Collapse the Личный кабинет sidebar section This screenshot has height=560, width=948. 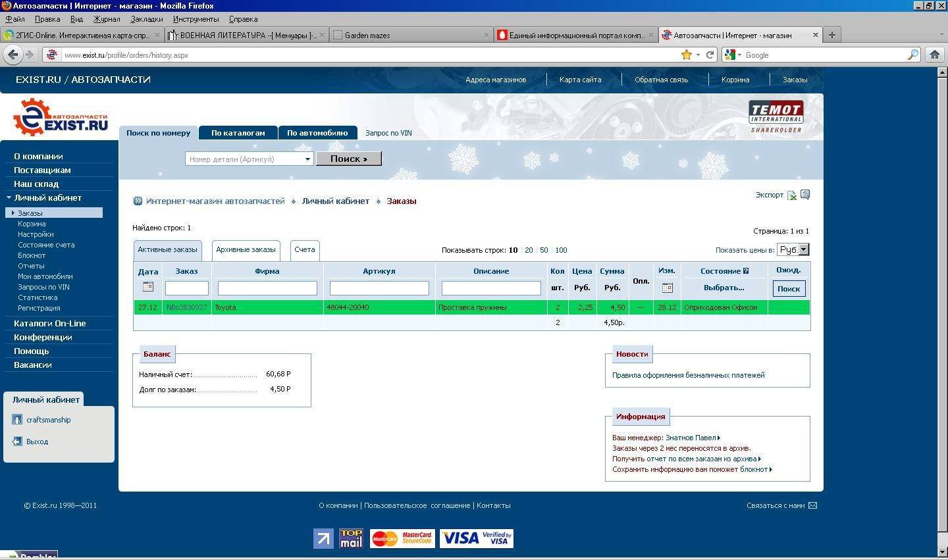(x=9, y=197)
